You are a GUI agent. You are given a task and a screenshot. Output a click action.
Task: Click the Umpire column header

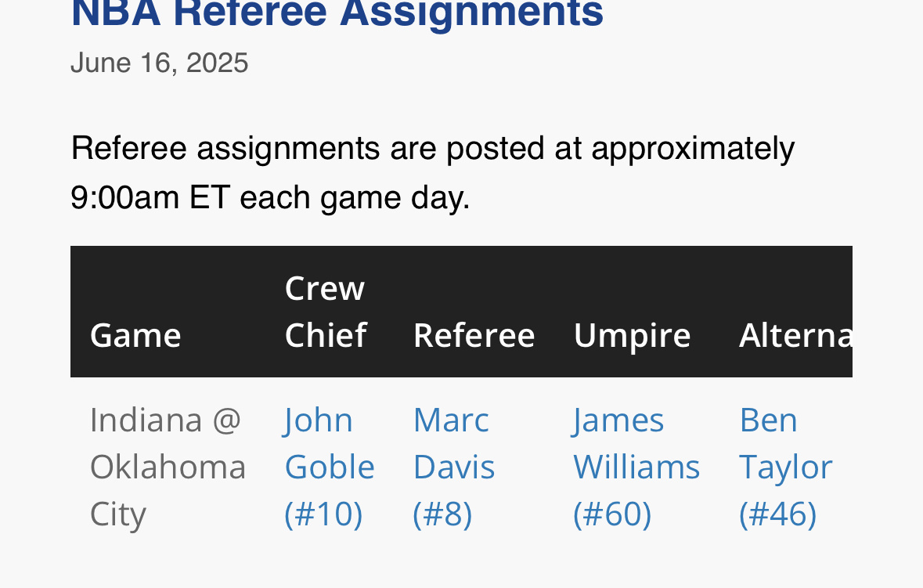(632, 335)
